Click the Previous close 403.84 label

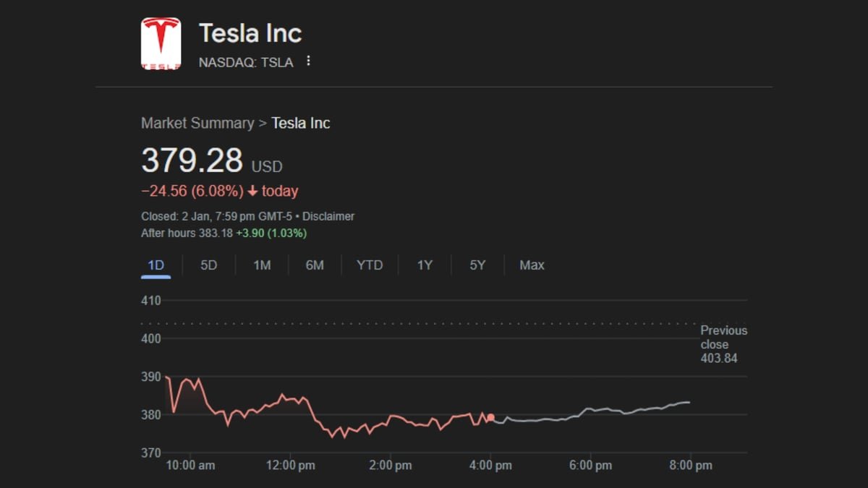click(x=723, y=344)
